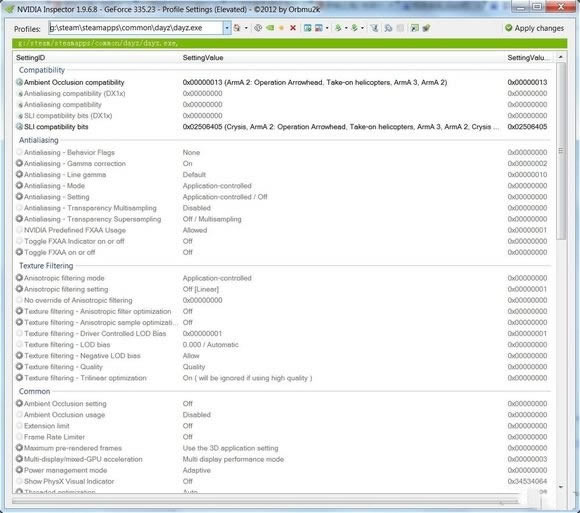Open the dropdown arrow beside the import profiles icon
The image size is (580, 513).
[x=362, y=28]
